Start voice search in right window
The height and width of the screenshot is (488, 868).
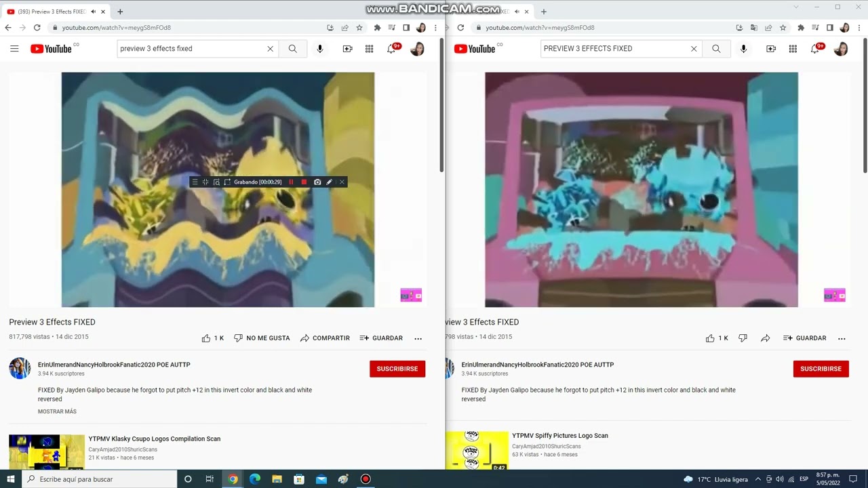[744, 49]
